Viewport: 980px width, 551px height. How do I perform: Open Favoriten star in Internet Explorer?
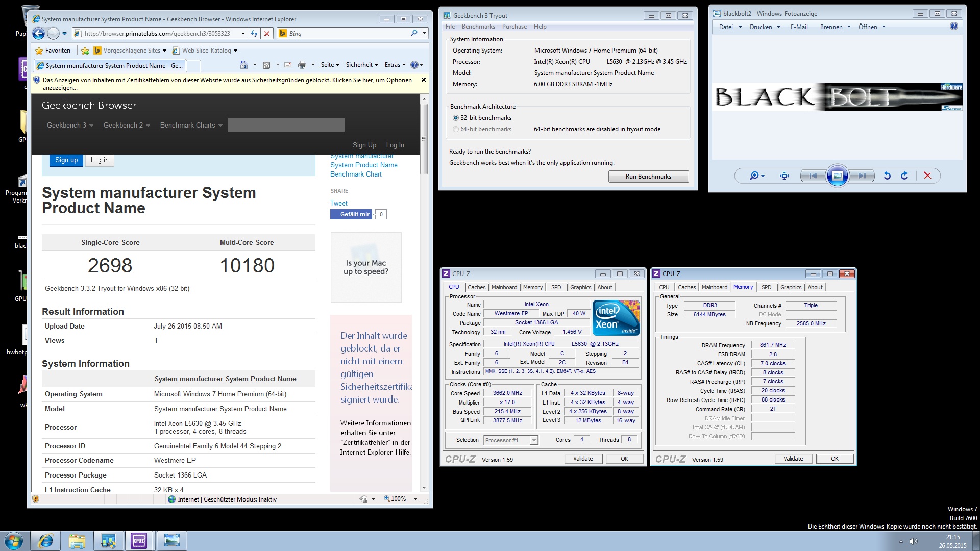tap(53, 51)
